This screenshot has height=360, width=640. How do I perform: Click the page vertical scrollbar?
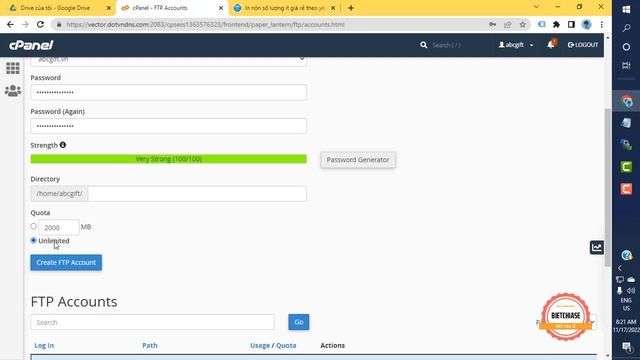(608, 188)
